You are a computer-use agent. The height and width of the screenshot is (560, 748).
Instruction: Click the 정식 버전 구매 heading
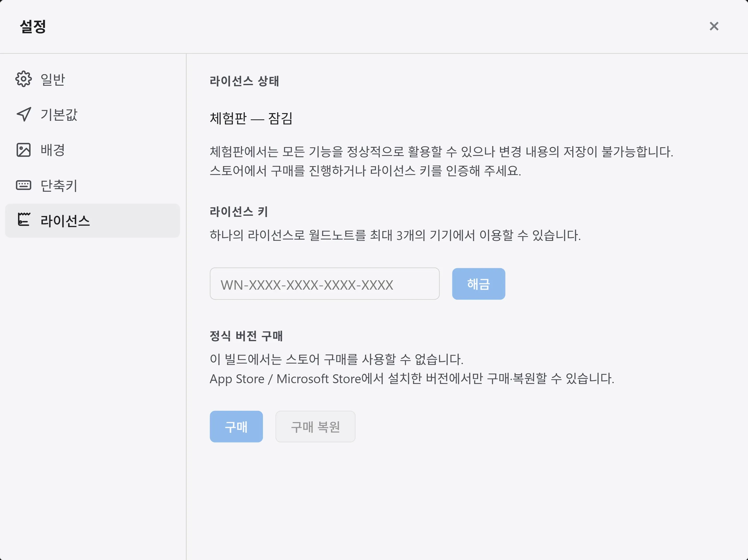point(246,336)
